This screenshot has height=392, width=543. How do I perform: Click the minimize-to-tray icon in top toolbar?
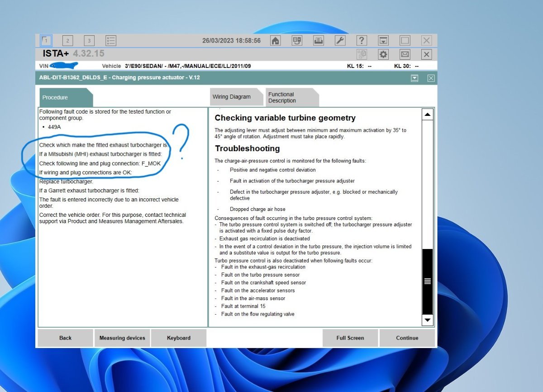point(383,41)
